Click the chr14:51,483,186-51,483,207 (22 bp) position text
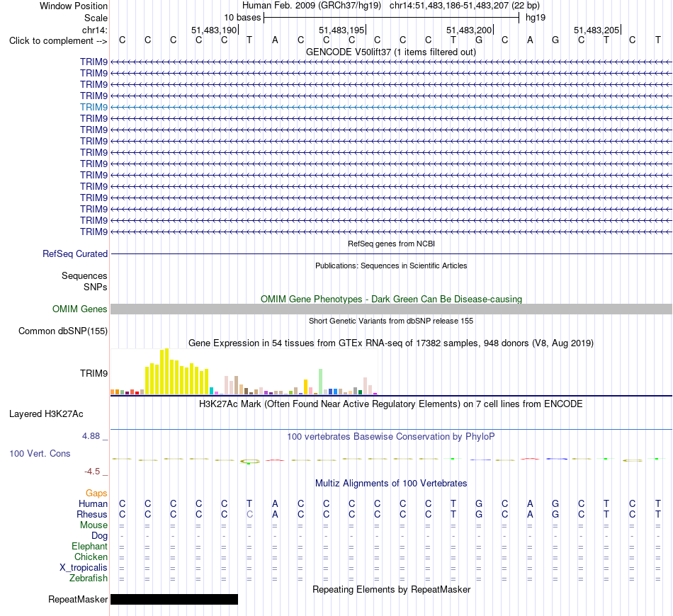 click(x=465, y=6)
